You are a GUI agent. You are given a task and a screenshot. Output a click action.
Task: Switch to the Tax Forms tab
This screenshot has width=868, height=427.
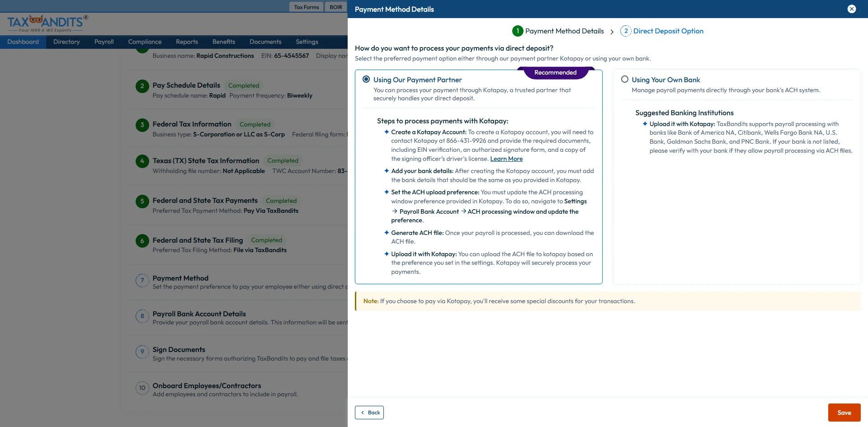pos(306,7)
